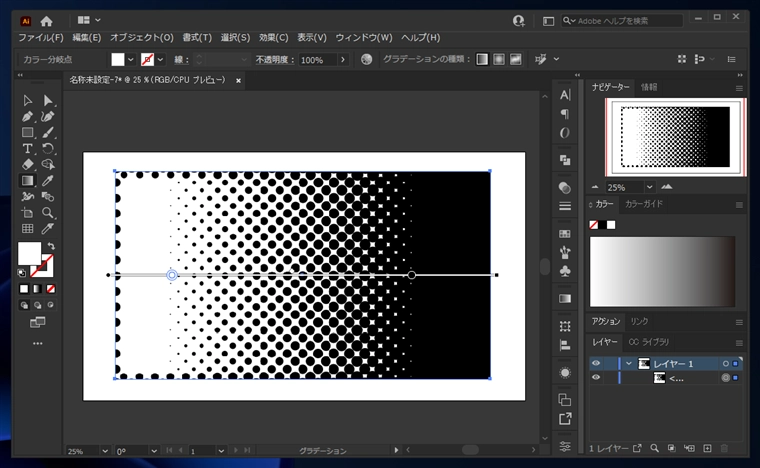760x468 pixels.
Task: Set None fill mode below swatches
Action: (51, 289)
